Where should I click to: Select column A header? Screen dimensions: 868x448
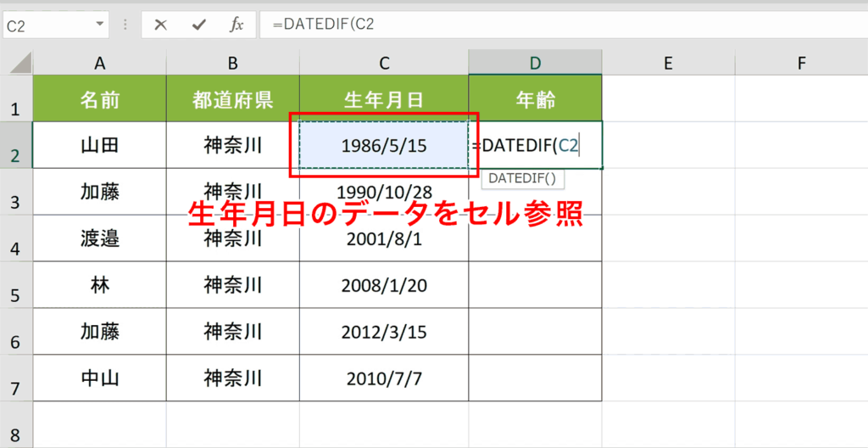[x=100, y=63]
